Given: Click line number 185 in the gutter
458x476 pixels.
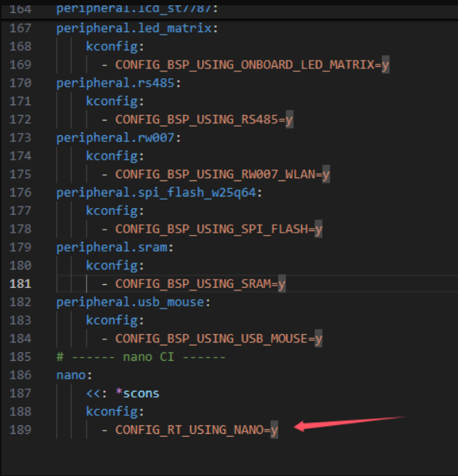Looking at the screenshot, I should click(x=20, y=357).
